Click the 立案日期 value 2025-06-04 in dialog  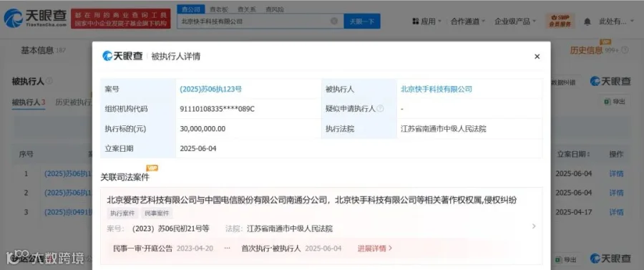[x=198, y=148]
